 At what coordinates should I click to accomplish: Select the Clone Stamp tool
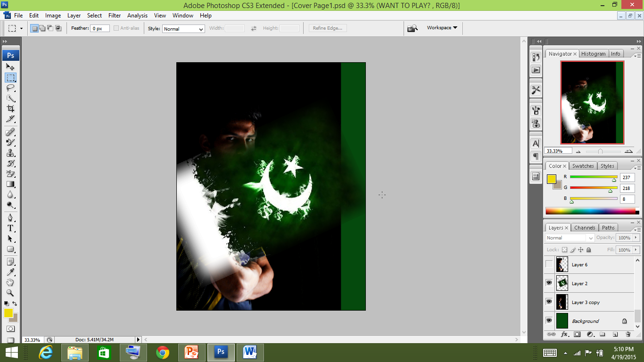click(10, 153)
